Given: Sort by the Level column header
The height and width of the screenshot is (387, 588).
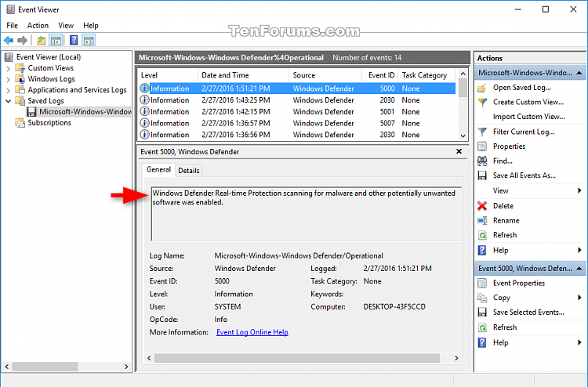Looking at the screenshot, I should click(168, 75).
